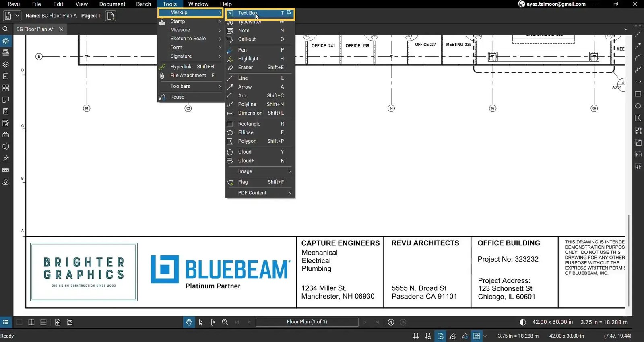Expand the PDF Content submenu
The width and height of the screenshot is (644, 342).
(x=260, y=193)
